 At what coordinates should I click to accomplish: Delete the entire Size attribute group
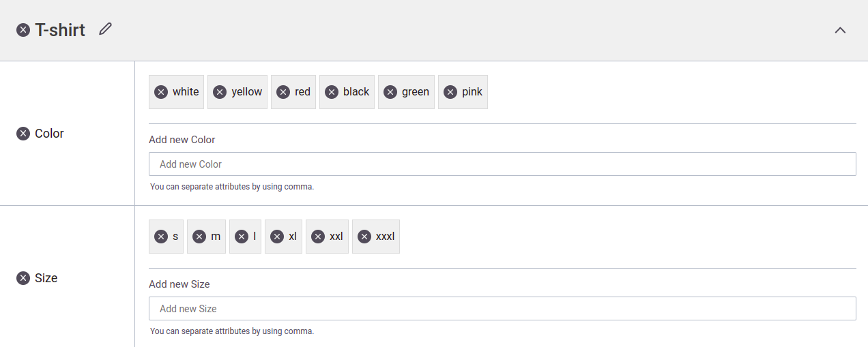(x=23, y=278)
